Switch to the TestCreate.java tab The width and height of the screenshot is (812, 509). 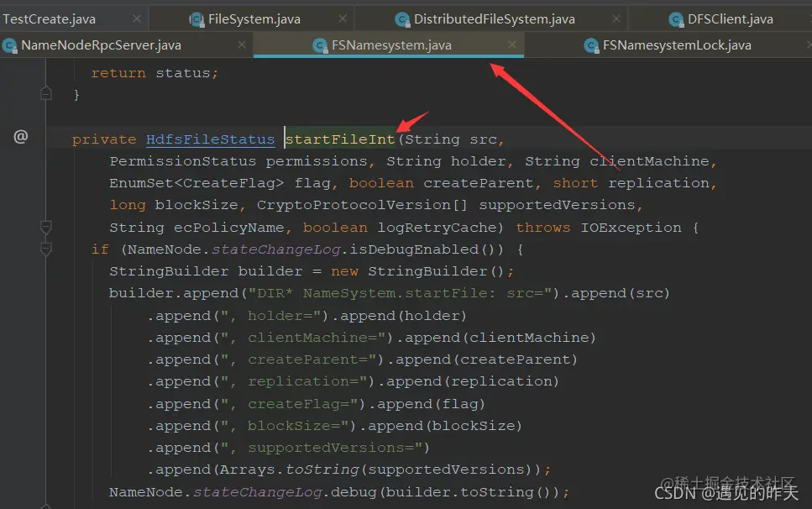[50, 19]
